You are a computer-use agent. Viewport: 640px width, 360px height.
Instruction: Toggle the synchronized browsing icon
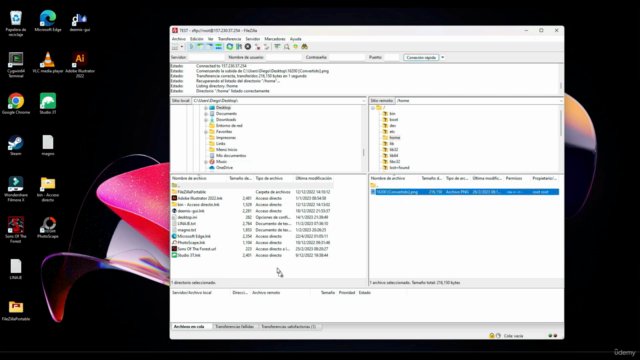click(296, 47)
